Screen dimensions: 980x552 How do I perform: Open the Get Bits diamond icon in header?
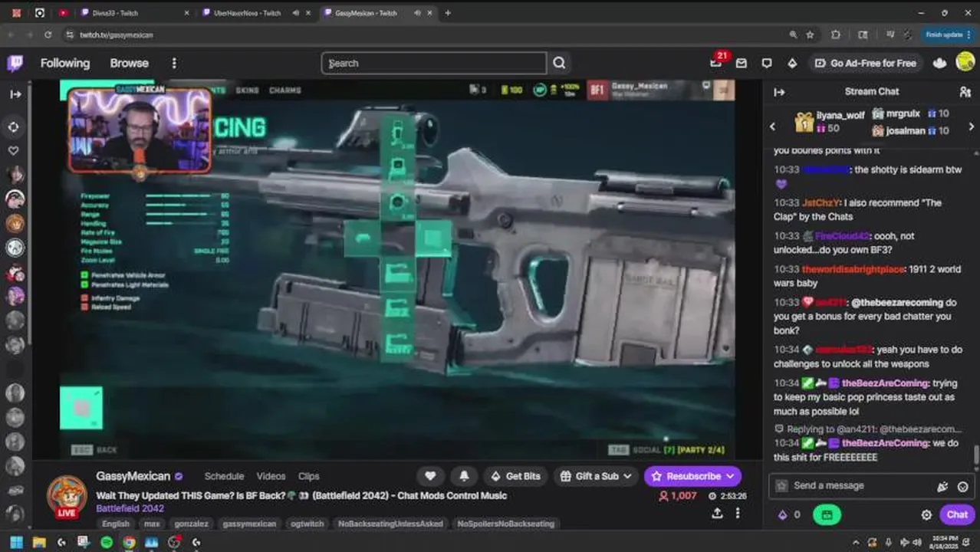tap(792, 63)
